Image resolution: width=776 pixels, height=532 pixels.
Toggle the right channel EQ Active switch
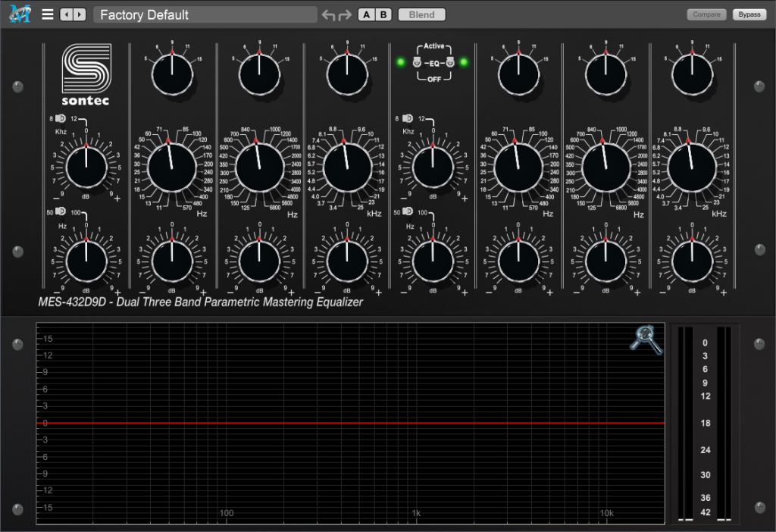point(450,62)
